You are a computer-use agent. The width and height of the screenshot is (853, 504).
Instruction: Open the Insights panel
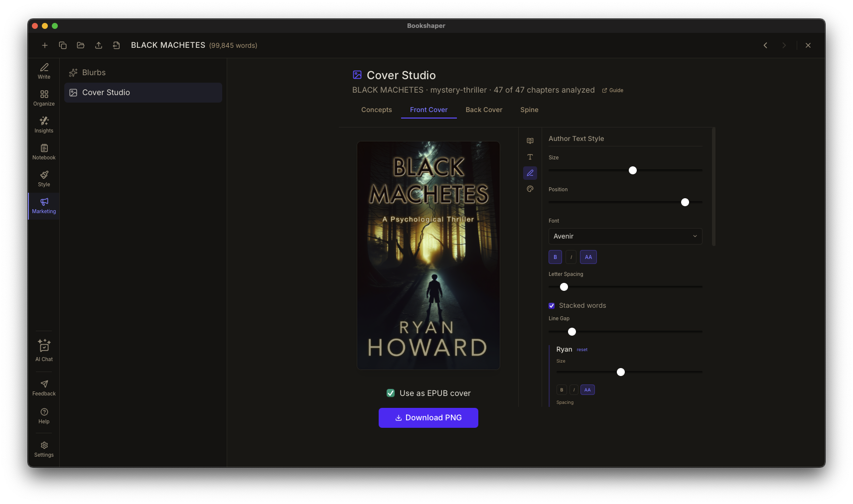tap(44, 125)
